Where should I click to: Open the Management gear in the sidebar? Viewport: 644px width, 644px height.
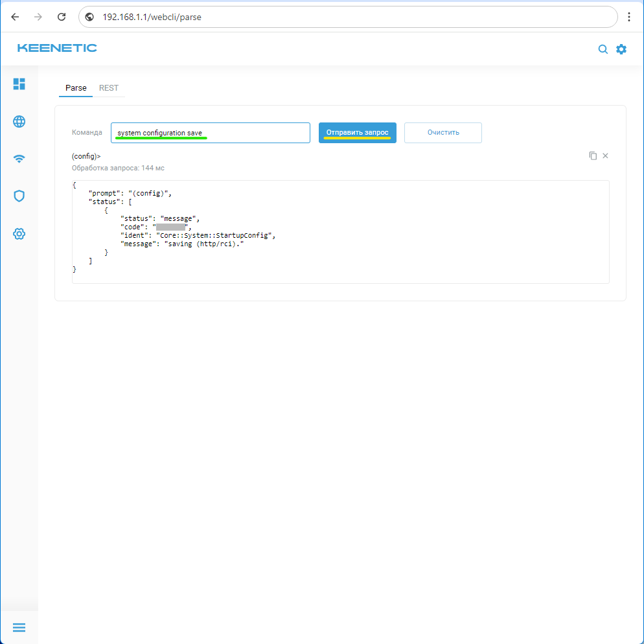click(19, 233)
